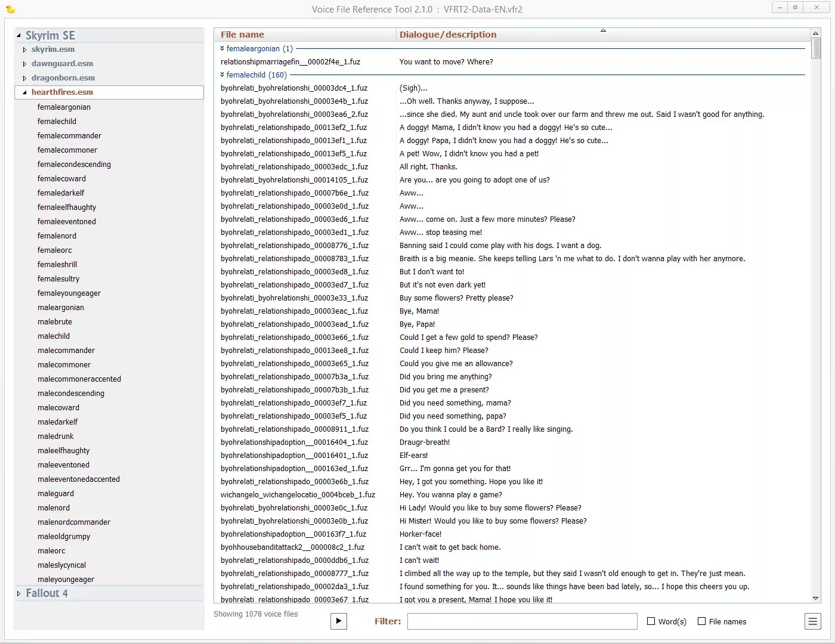Sort by Dialogue/description column header

tap(603, 35)
